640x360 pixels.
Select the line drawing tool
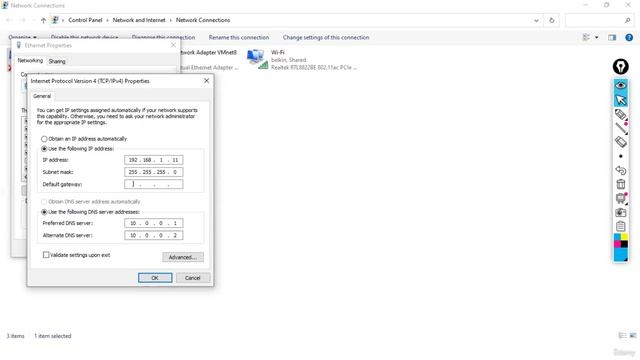(621, 128)
